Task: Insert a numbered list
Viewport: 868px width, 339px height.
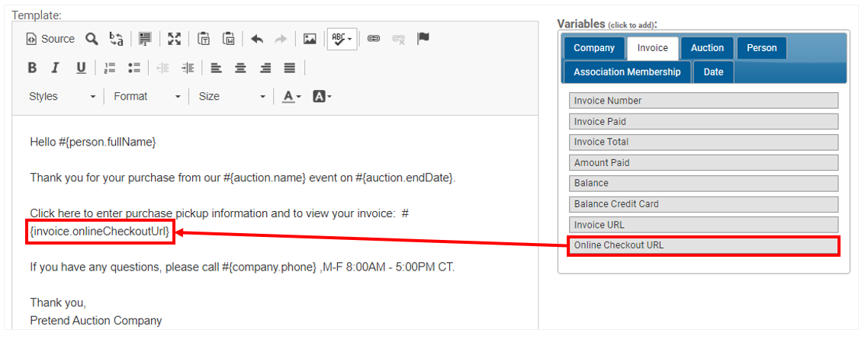Action: 110,68
